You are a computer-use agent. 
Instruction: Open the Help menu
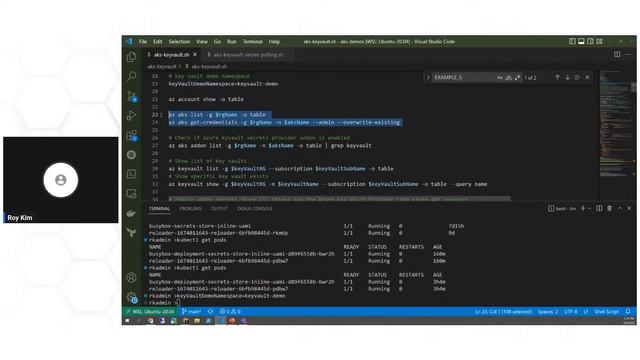[x=274, y=41]
